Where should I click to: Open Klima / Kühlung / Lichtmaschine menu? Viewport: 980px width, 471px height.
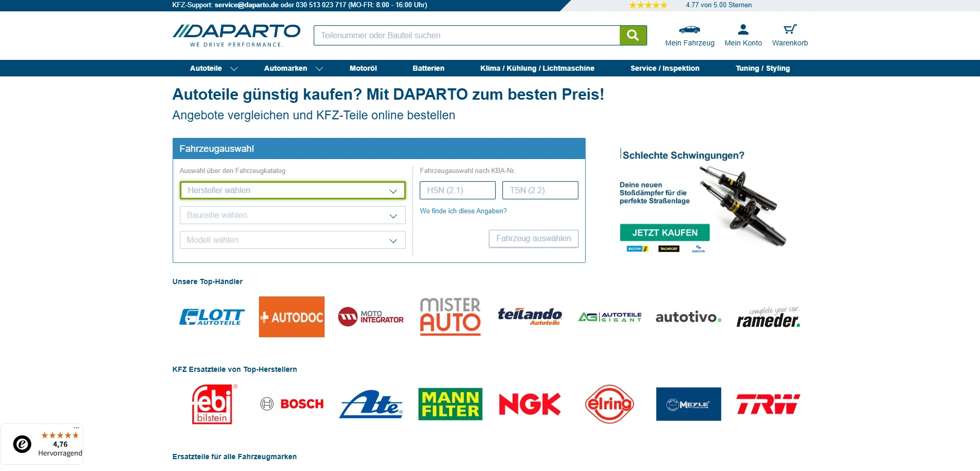coord(537,68)
